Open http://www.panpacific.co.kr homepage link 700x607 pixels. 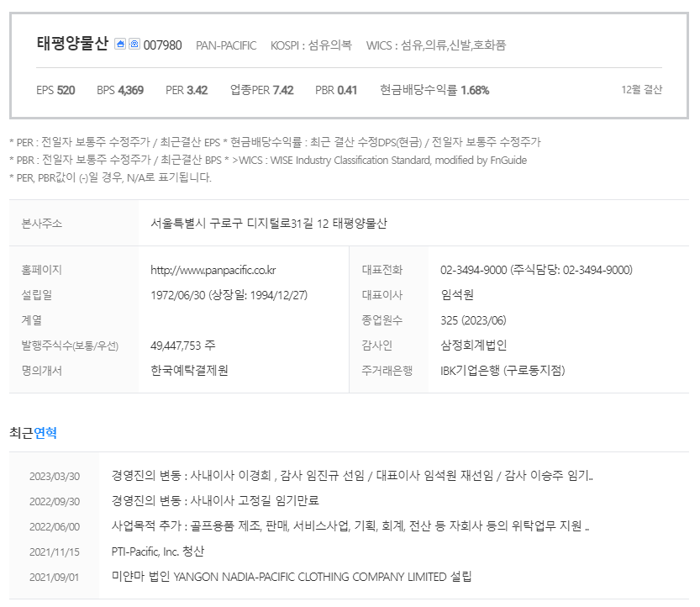(x=213, y=270)
